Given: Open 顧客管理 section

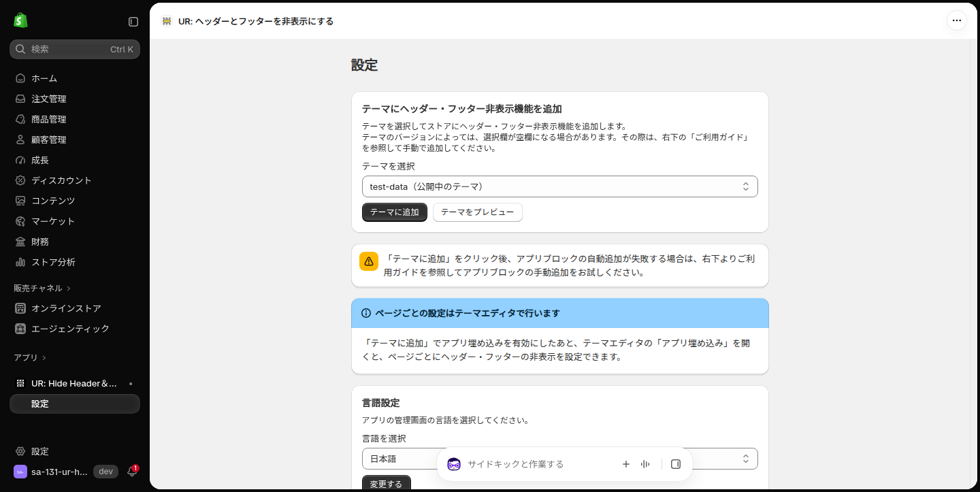Looking at the screenshot, I should point(75,140).
